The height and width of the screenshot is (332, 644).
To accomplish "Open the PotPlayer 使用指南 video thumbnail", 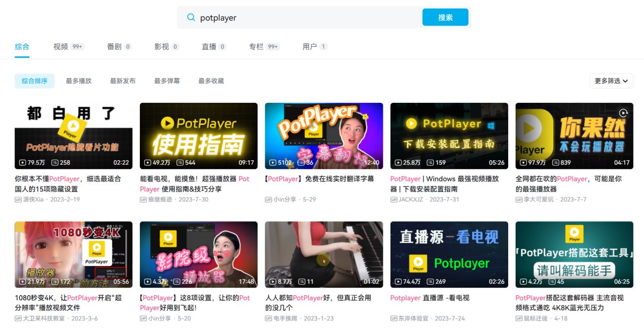I will coord(199,136).
